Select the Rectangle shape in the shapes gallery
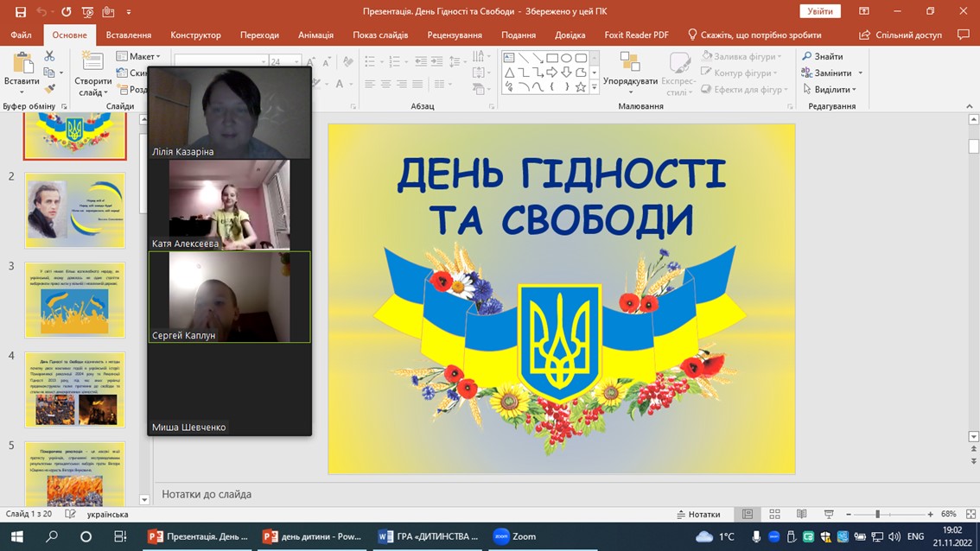Image resolution: width=980 pixels, height=551 pixels. [x=552, y=58]
